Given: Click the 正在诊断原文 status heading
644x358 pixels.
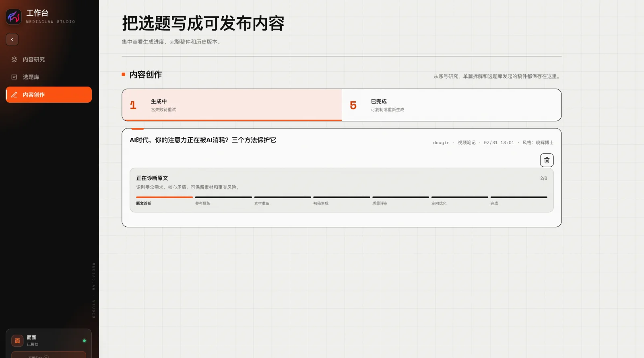Looking at the screenshot, I should pyautogui.click(x=152, y=178).
